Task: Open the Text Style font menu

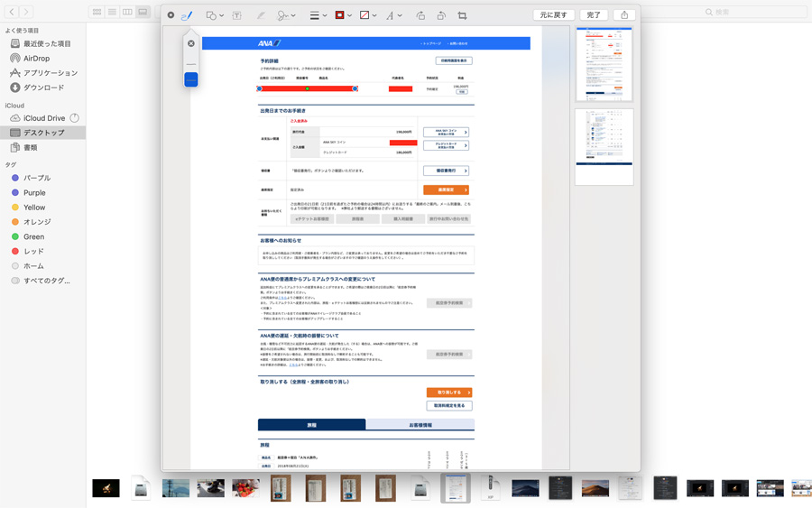Action: [393, 15]
